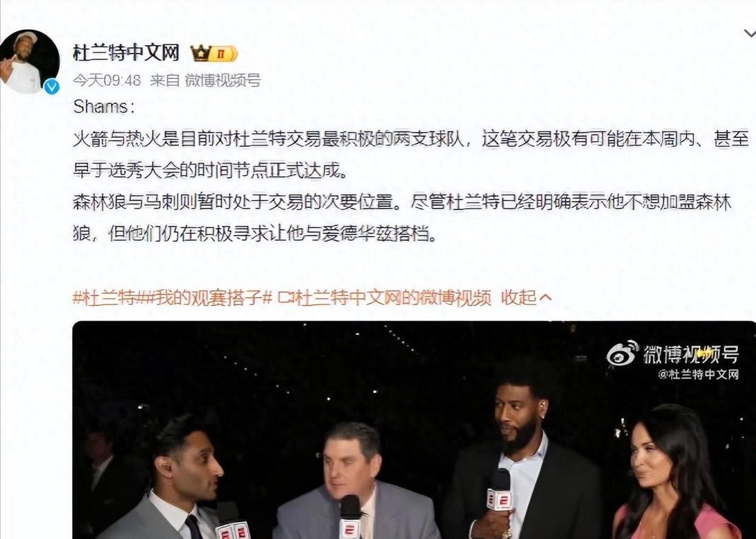Collapse the post with 收起

coord(519,297)
